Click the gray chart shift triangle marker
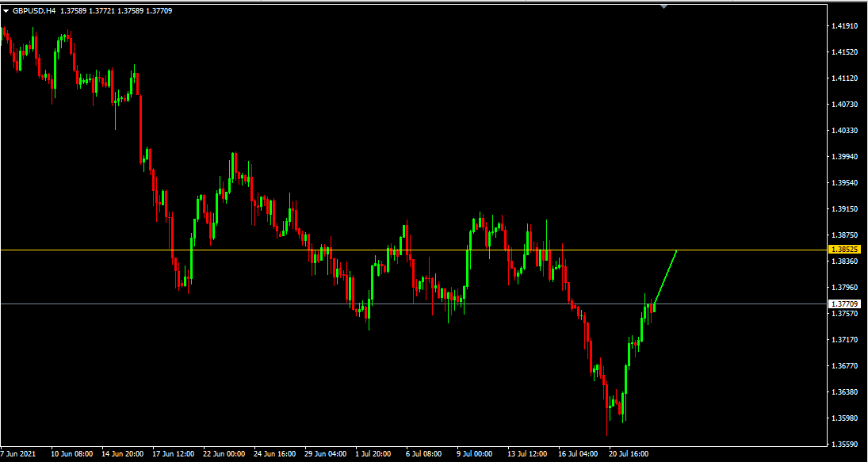Screen dimensions: 868x462 tap(664, 6)
